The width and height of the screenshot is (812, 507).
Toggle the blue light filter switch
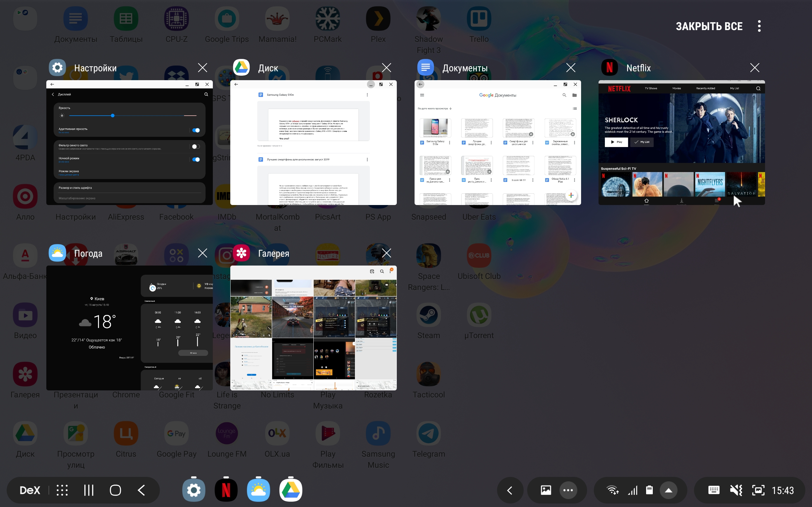click(x=196, y=146)
